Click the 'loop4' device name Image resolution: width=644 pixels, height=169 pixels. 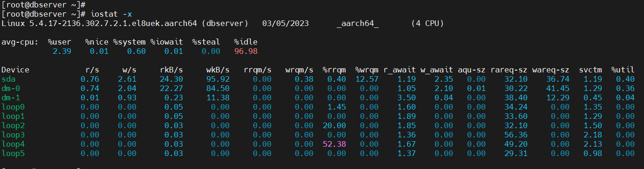click(13, 144)
